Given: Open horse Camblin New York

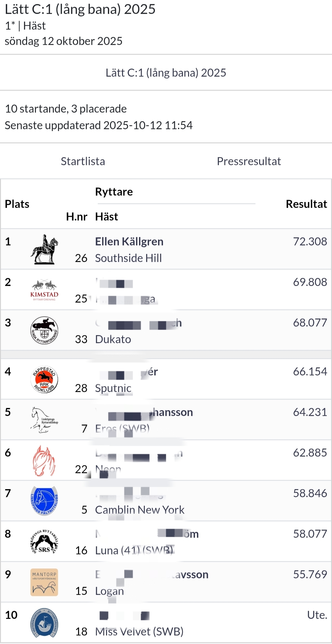Looking at the screenshot, I should point(140,510).
